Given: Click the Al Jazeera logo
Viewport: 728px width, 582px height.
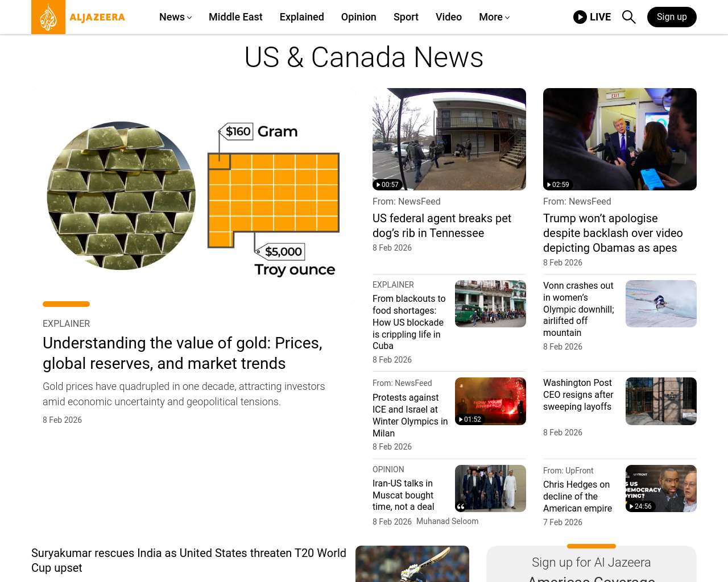Looking at the screenshot, I should pos(78,17).
